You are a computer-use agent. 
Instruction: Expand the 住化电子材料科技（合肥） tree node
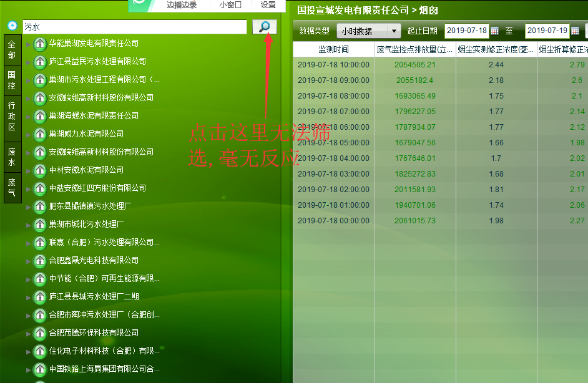29,352
